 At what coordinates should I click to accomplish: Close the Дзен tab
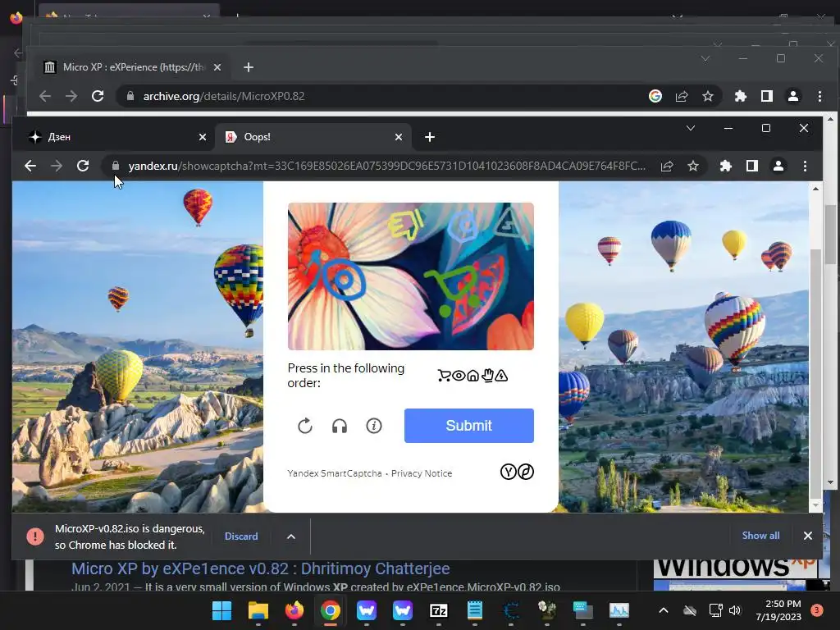click(x=203, y=137)
